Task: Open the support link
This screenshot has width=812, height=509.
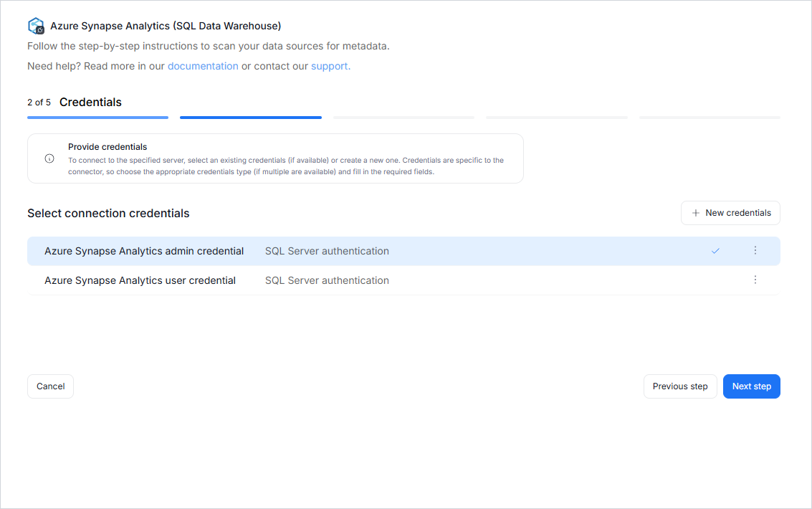Action: (x=330, y=66)
